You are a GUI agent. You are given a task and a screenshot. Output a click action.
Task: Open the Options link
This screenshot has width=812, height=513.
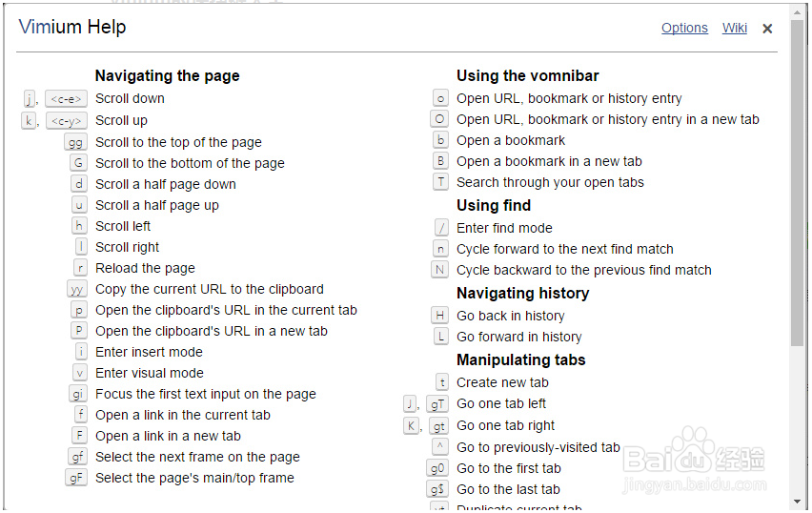click(x=684, y=28)
